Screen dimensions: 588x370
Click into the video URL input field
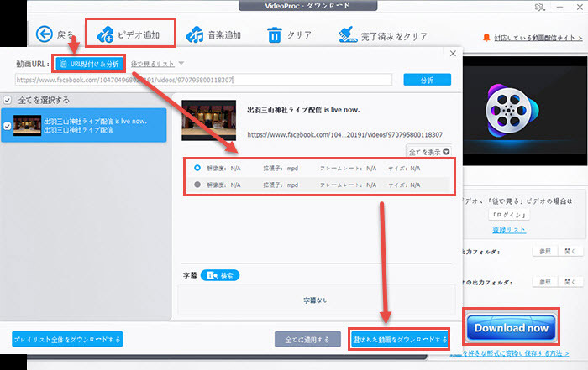point(203,80)
